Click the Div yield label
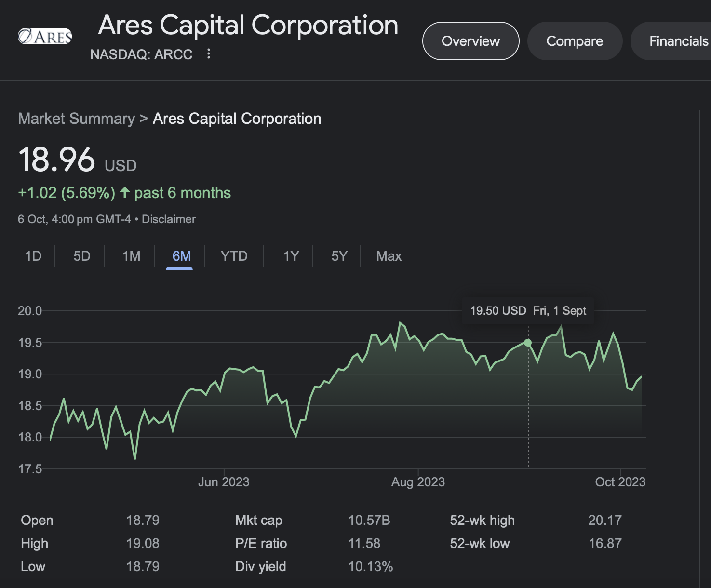This screenshot has height=588, width=711. (x=261, y=567)
